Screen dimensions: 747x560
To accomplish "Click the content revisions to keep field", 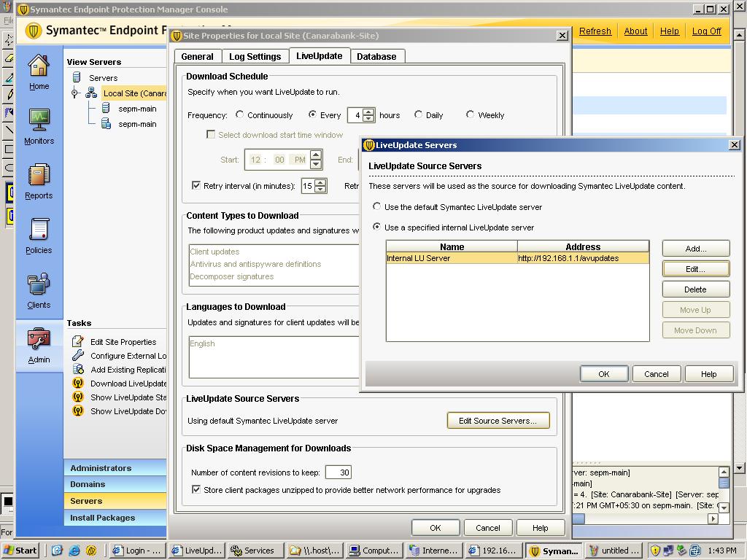I will 338,472.
